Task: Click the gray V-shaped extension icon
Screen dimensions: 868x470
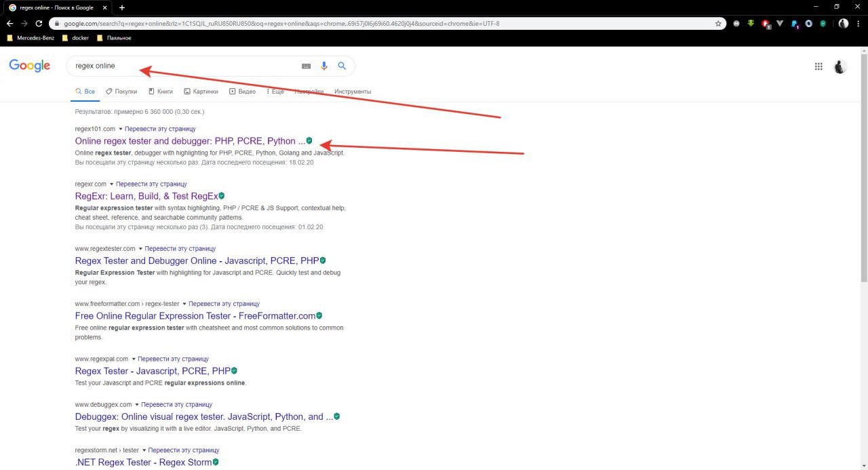Action: click(780, 23)
